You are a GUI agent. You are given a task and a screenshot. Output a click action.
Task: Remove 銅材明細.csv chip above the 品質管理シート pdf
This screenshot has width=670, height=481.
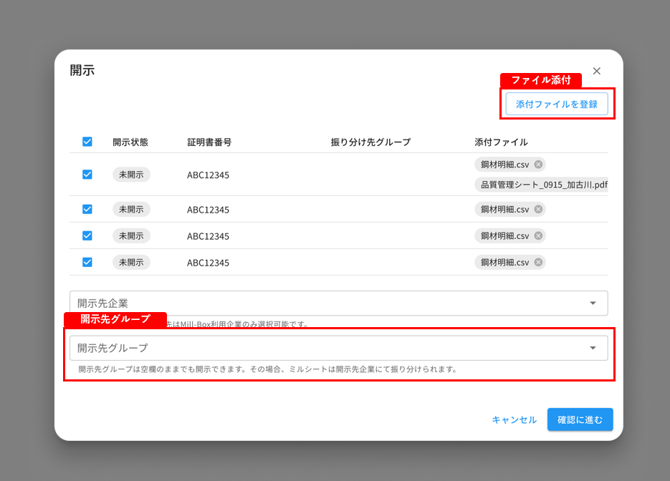pyautogui.click(x=538, y=164)
